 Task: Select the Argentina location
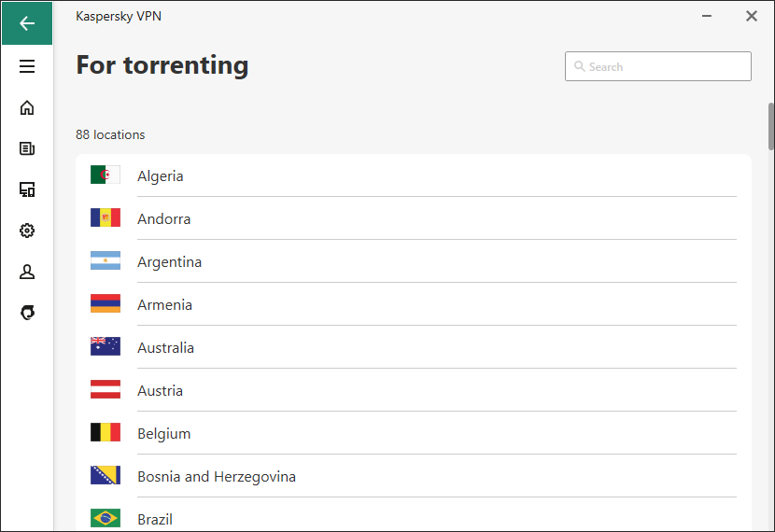(x=414, y=261)
